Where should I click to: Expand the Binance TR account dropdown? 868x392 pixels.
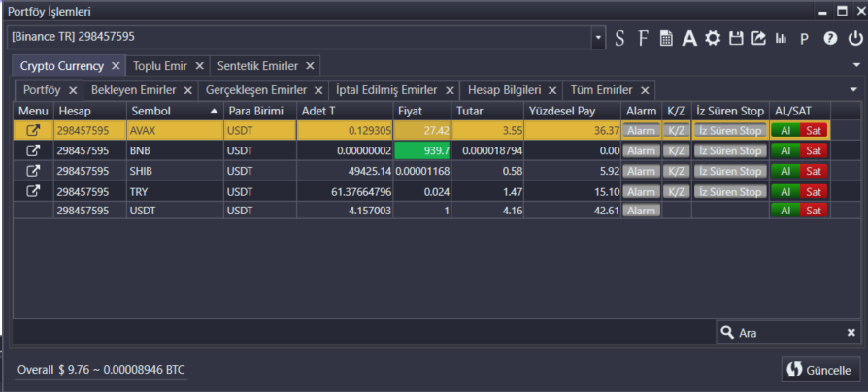[597, 38]
